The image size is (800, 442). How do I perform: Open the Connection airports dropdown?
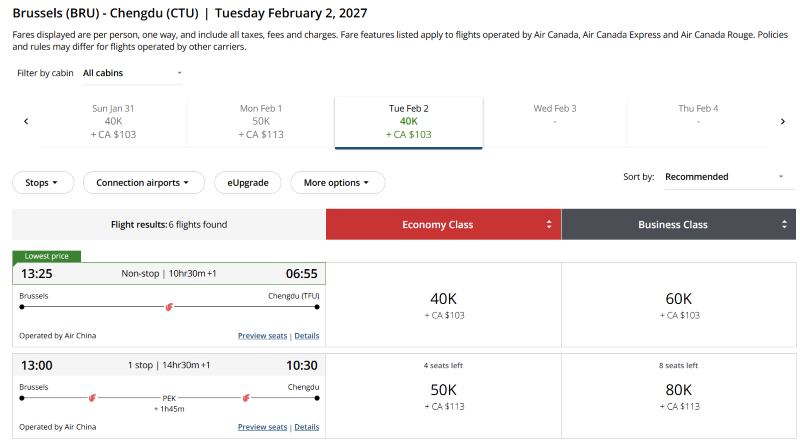[143, 183]
